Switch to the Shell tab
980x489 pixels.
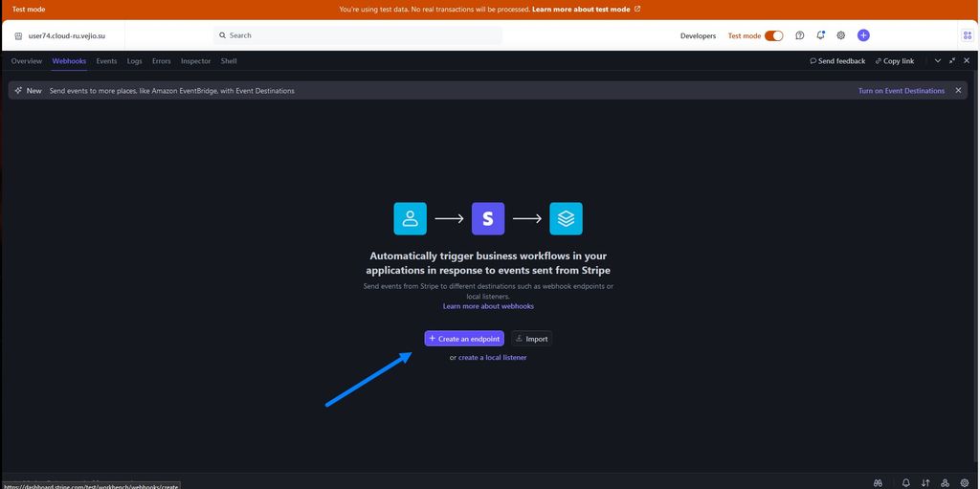coord(229,60)
